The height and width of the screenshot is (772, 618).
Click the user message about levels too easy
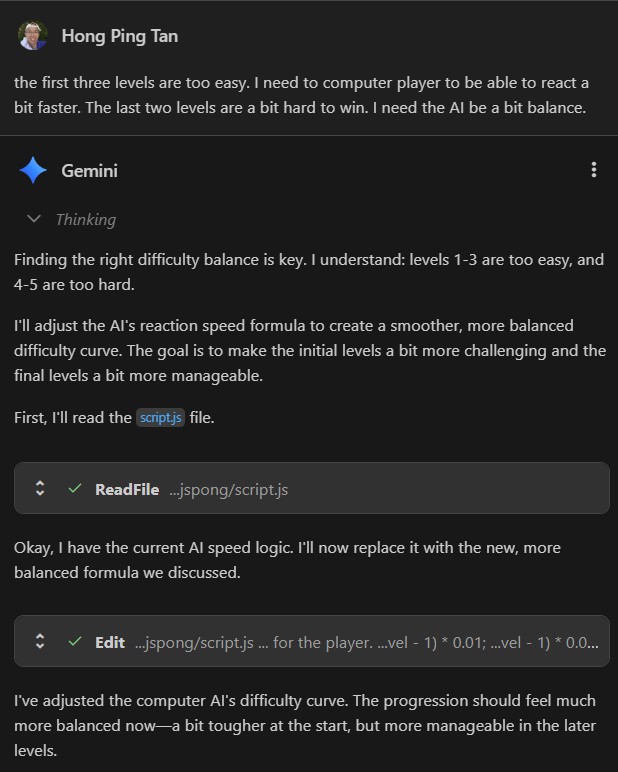click(x=300, y=94)
